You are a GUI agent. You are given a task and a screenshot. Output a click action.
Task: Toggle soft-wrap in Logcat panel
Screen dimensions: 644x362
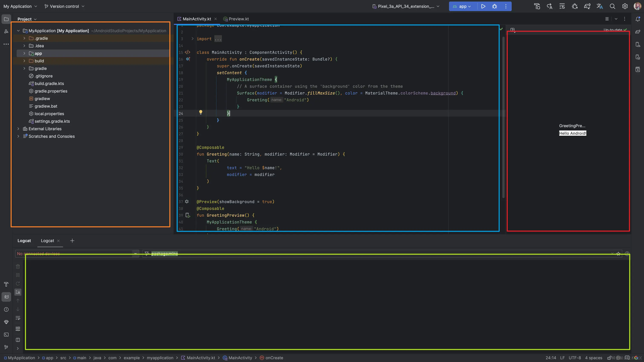(x=18, y=318)
